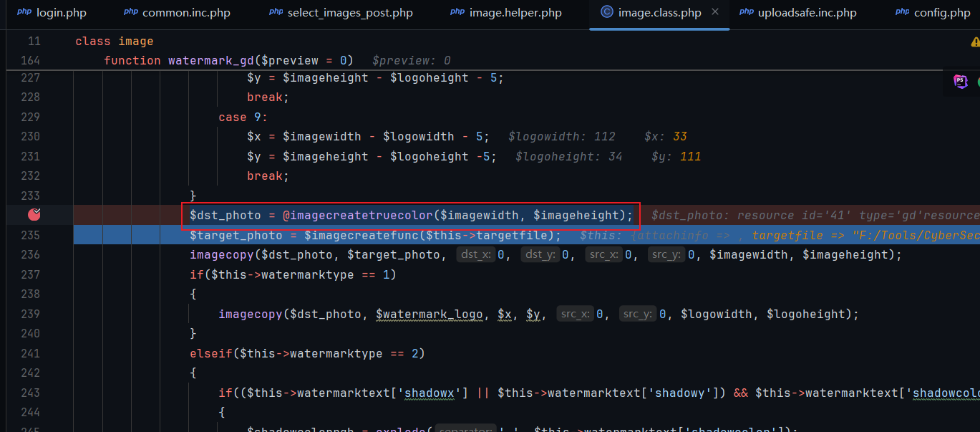Close the image.class.php editor tab

715,13
